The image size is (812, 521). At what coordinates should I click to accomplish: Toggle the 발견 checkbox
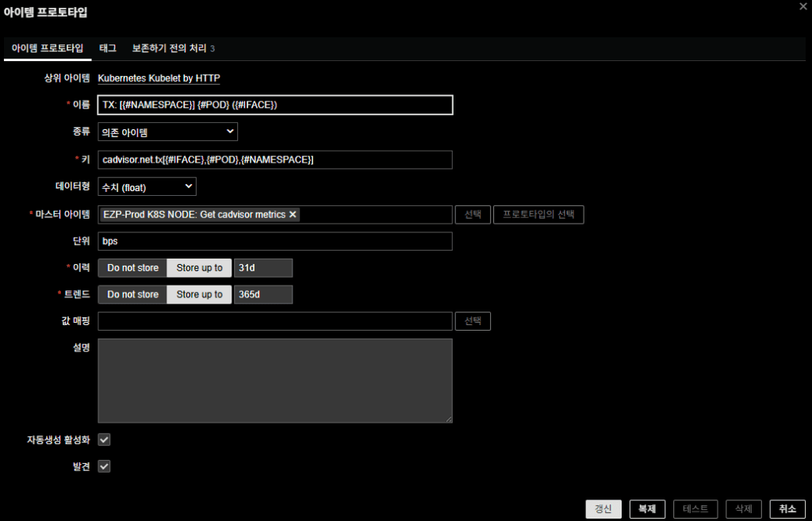tap(104, 466)
